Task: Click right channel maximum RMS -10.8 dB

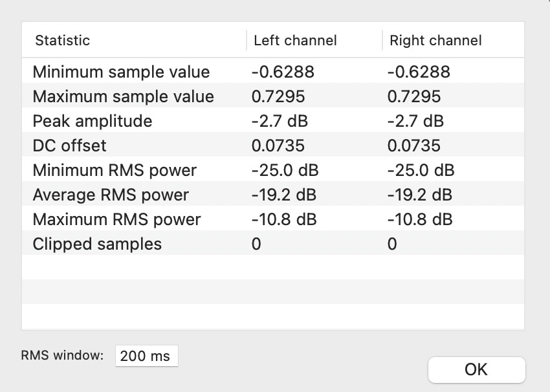Action: [x=420, y=219]
